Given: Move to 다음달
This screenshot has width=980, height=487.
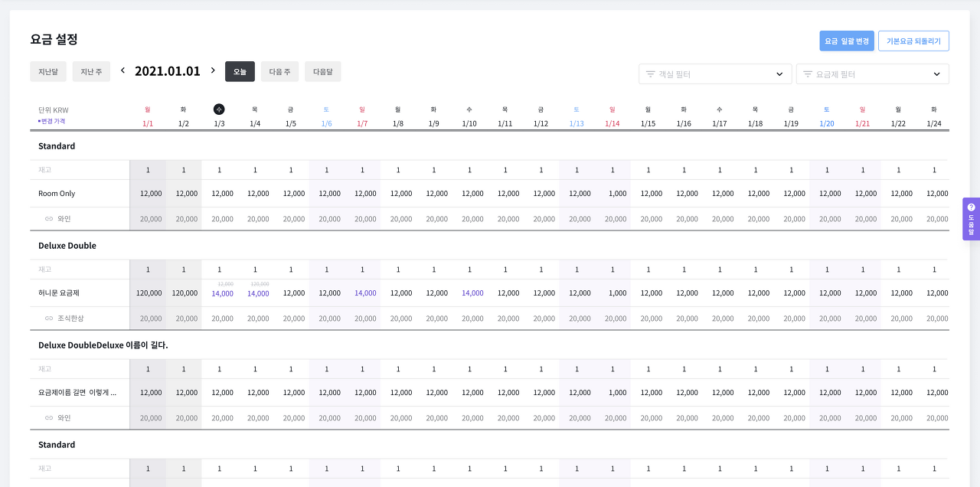Looking at the screenshot, I should [x=322, y=71].
